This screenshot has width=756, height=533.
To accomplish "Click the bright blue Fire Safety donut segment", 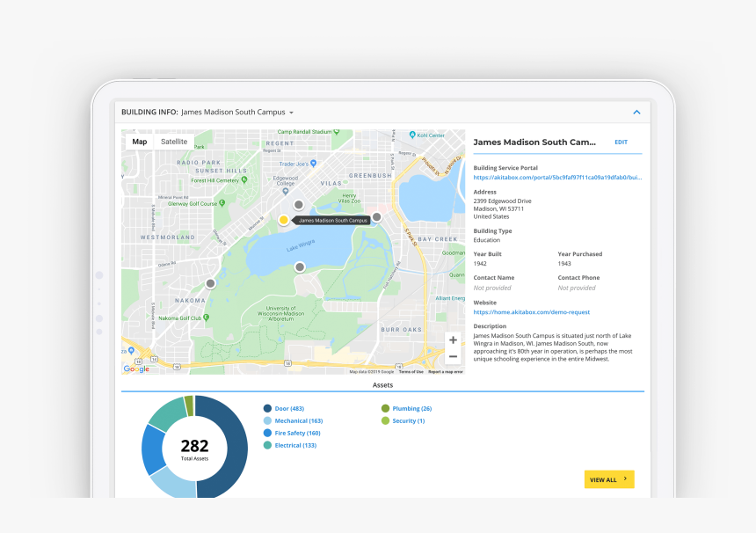I will coord(153,449).
